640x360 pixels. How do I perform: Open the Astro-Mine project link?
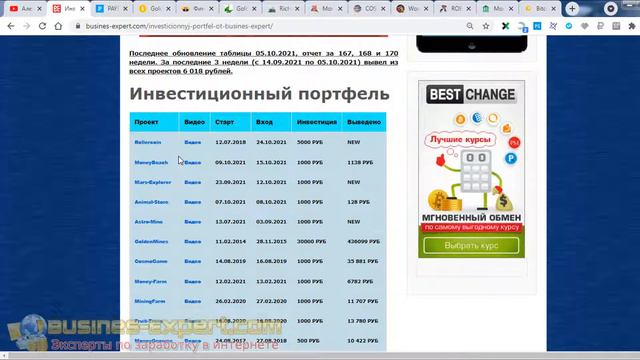[149, 222]
